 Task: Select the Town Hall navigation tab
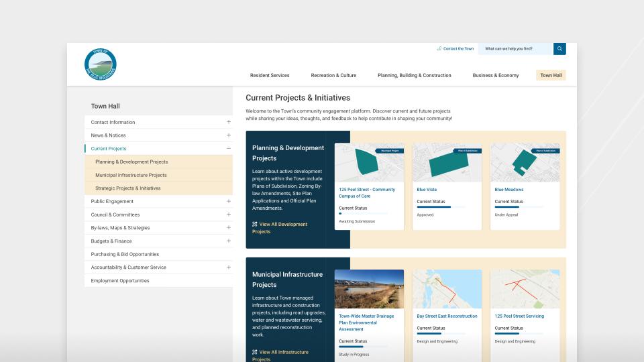pos(551,76)
